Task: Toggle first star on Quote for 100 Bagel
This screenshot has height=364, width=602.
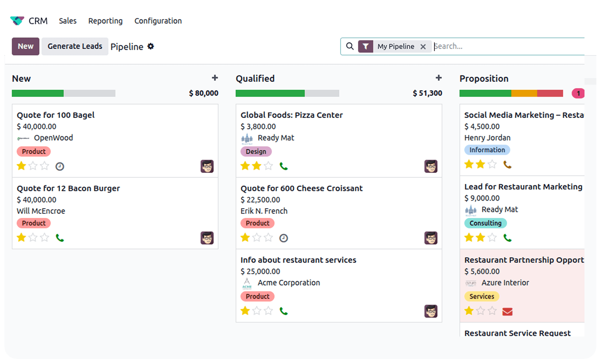Action: click(21, 166)
